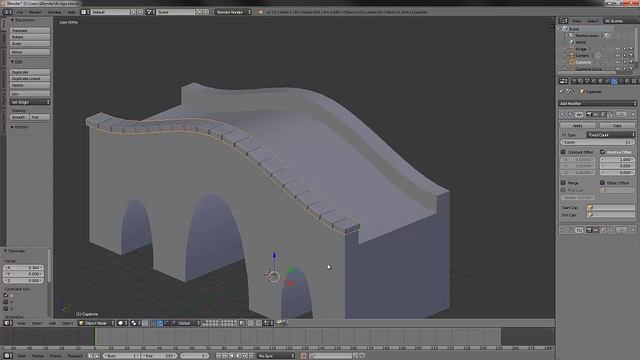Viewport: 640px width, 360px height.
Task: Click the Delete button in Edit panel
Action: click(x=30, y=85)
